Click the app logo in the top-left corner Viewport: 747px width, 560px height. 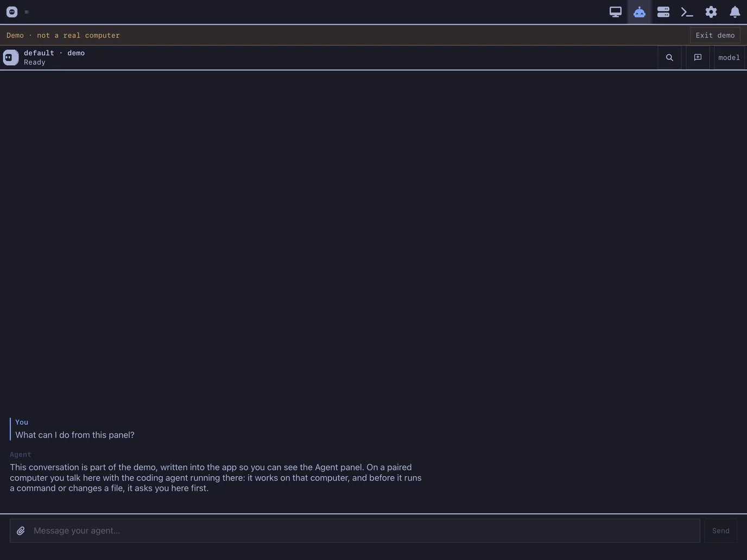[x=12, y=12]
